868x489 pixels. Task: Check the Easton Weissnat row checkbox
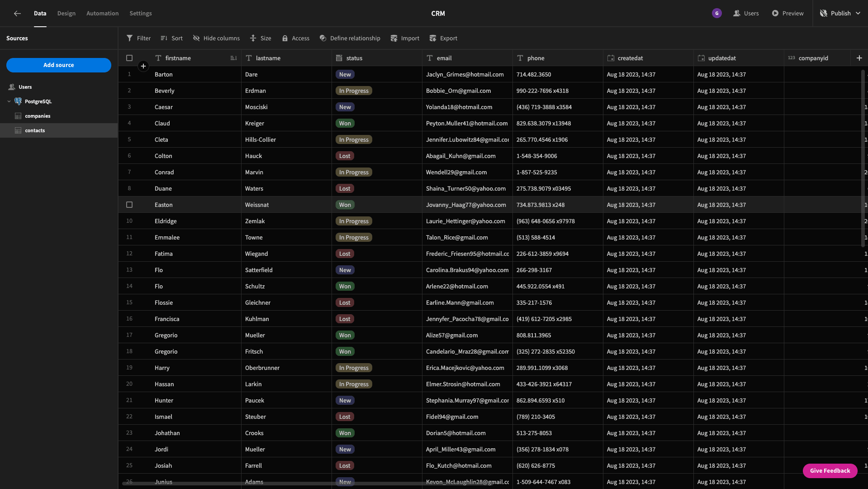pos(129,205)
